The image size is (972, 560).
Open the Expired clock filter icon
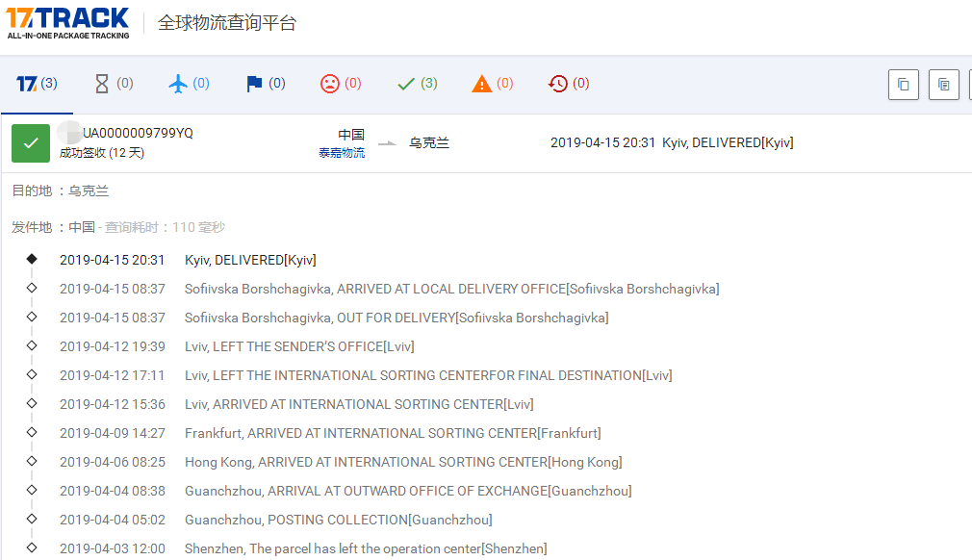556,83
